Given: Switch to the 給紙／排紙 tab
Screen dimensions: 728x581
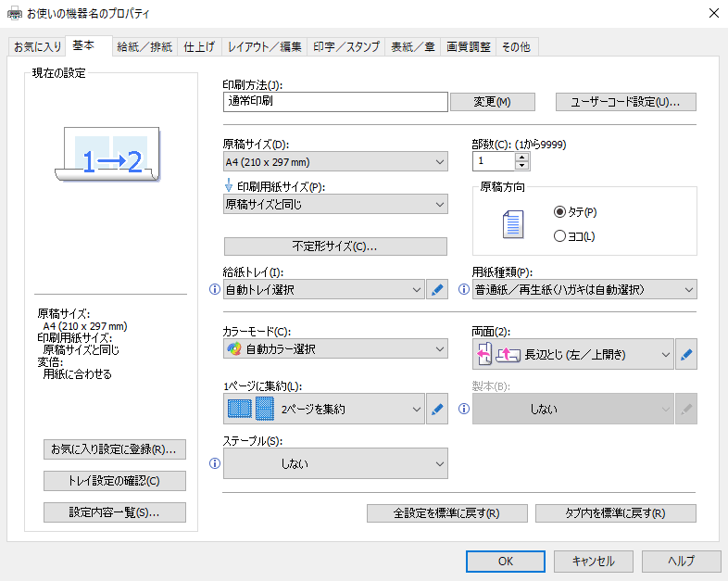Looking at the screenshot, I should (144, 46).
